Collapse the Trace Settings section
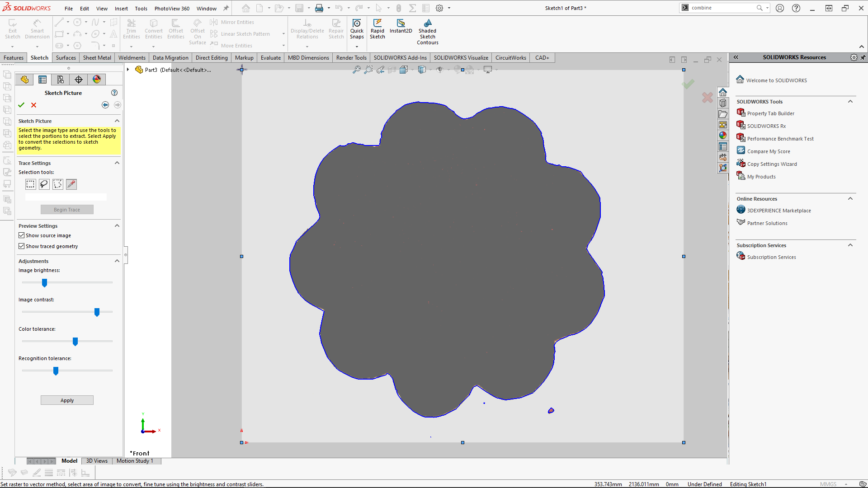Viewport: 868px width, 488px height. tap(117, 163)
